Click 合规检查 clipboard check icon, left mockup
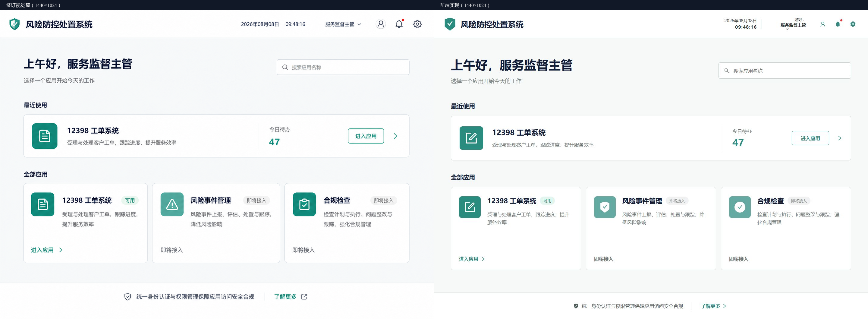Image resolution: width=868 pixels, height=319 pixels. coord(304,204)
